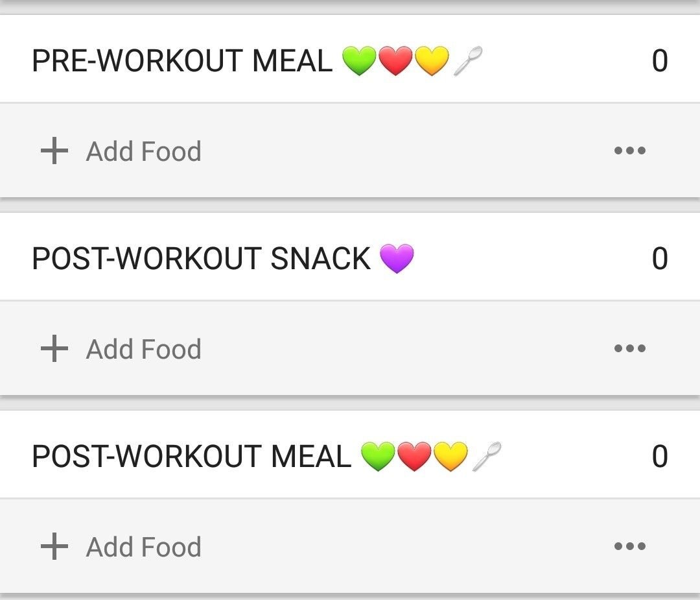Open the three-dot menu for Pre-Workout Meal
This screenshot has width=700, height=600.
(629, 151)
